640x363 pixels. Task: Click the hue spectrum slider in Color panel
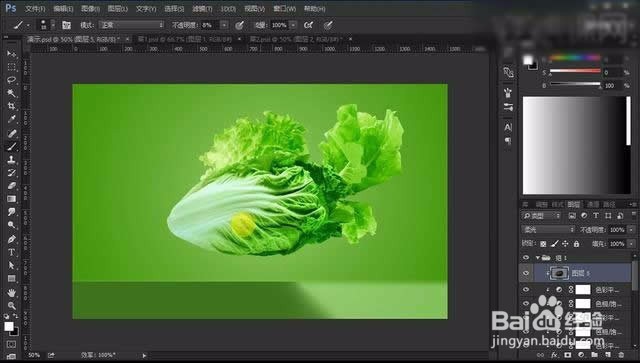(x=575, y=58)
